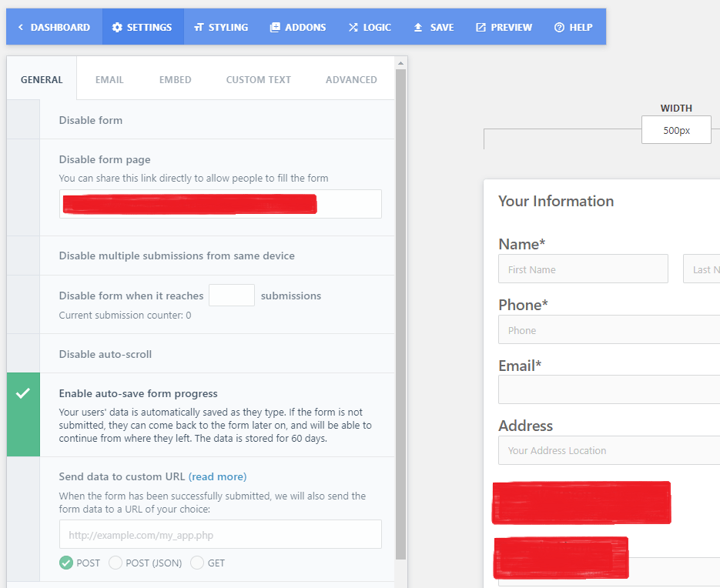Open the Logic toolbar label
The image size is (720, 588).
377,28
